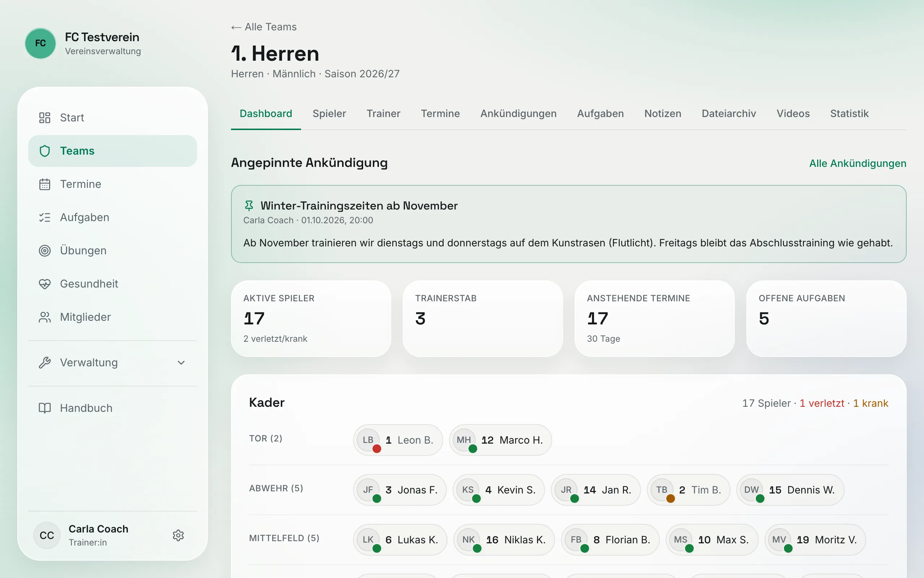Screen dimensions: 924x578
Task: Click the 'Carla Coach · 01.10.2026, 20:00' line
Action: click(x=308, y=221)
